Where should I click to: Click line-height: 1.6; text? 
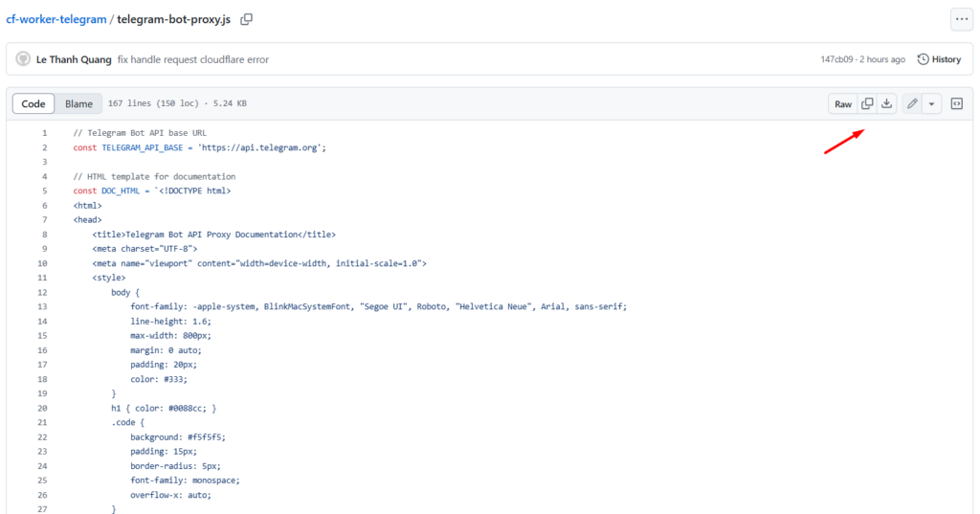point(170,322)
